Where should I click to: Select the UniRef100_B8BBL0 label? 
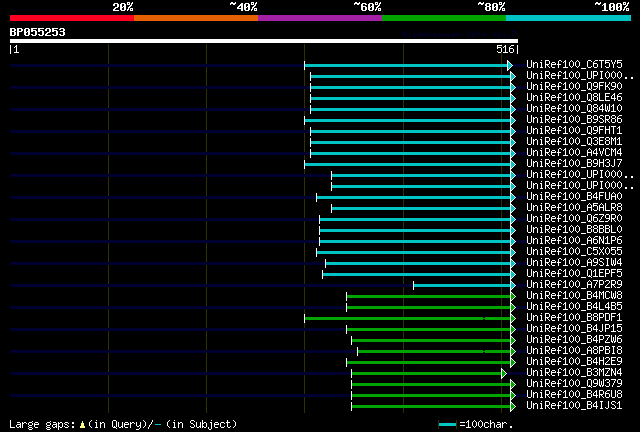(574, 229)
